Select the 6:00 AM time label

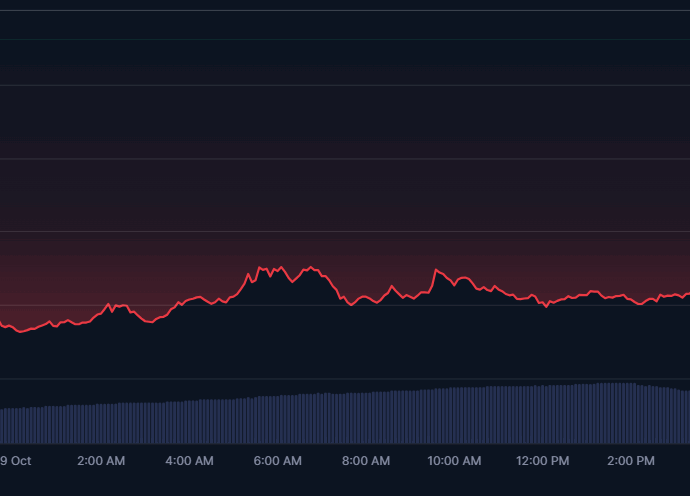pyautogui.click(x=278, y=461)
